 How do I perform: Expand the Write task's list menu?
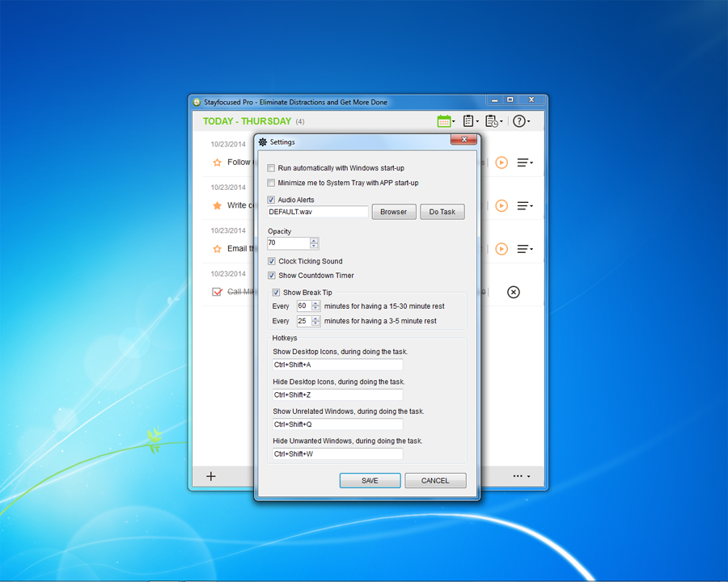tap(525, 206)
